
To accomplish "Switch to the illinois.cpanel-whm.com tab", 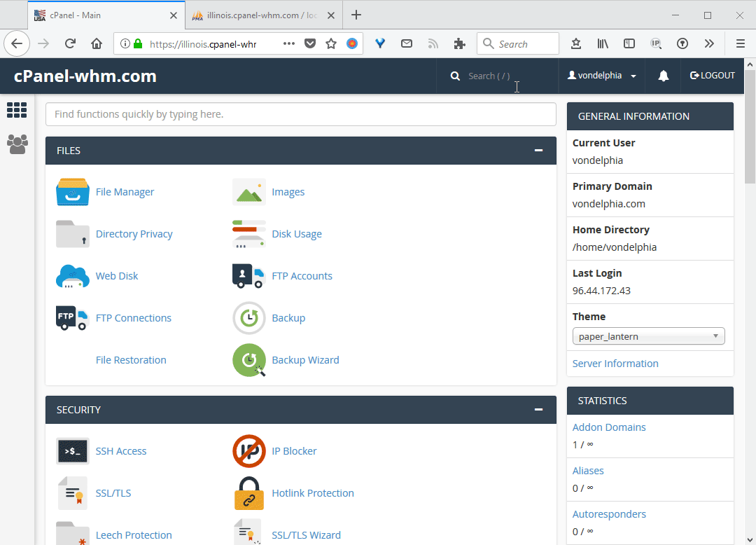I will pyautogui.click(x=264, y=15).
